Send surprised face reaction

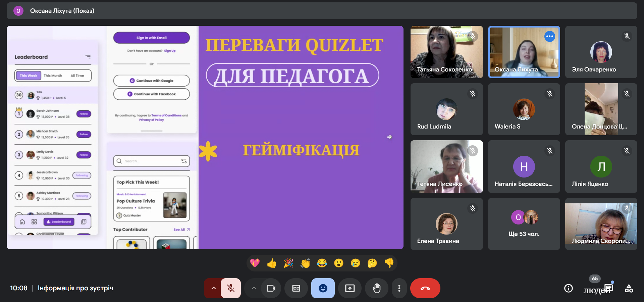click(x=339, y=263)
